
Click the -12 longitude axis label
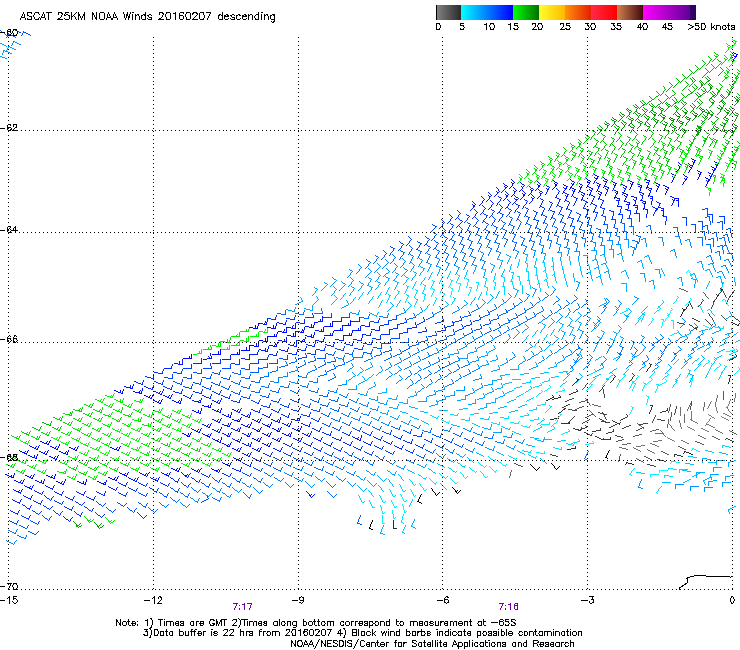tap(153, 600)
